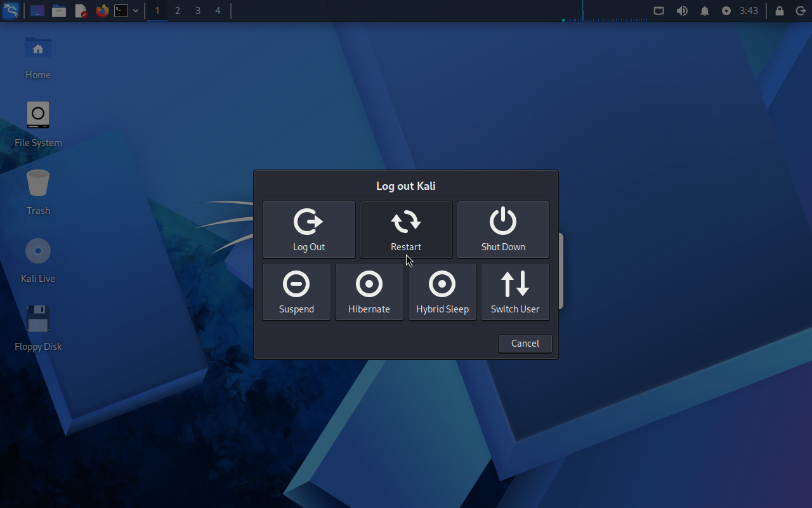
Task: Select Hybrid Sleep option
Action: tap(442, 291)
